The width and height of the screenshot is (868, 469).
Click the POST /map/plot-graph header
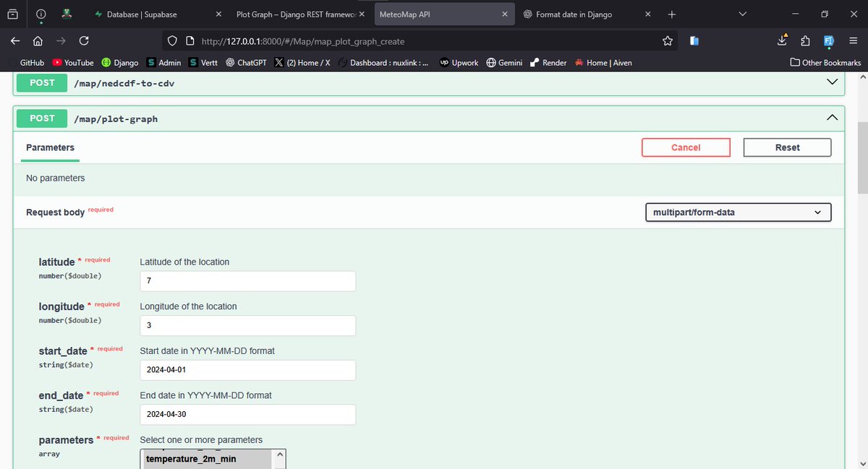(x=429, y=118)
